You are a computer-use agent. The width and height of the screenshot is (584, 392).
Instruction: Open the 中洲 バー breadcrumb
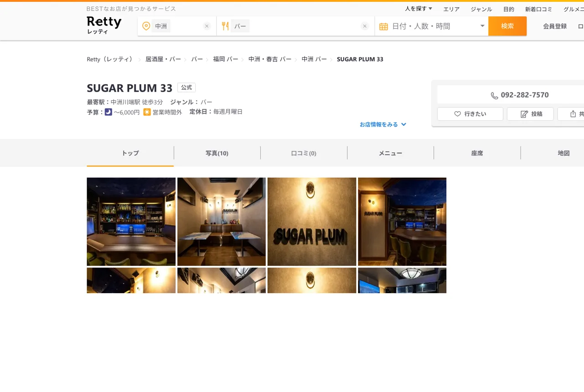314,59
